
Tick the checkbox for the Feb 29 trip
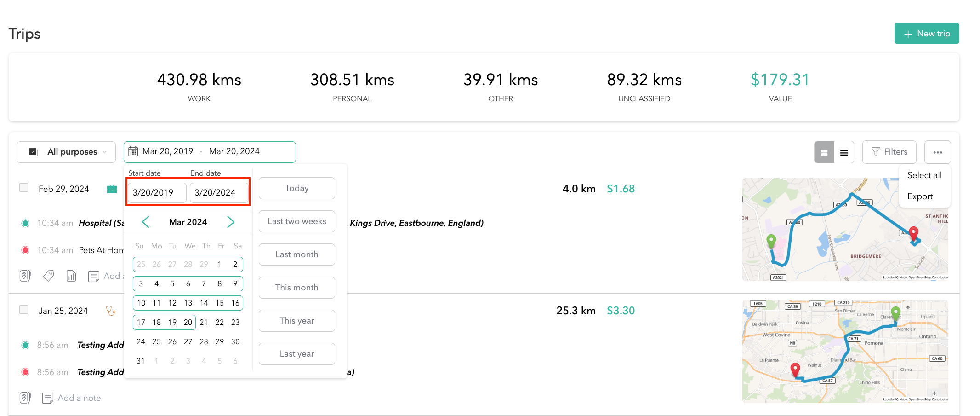pyautogui.click(x=23, y=187)
